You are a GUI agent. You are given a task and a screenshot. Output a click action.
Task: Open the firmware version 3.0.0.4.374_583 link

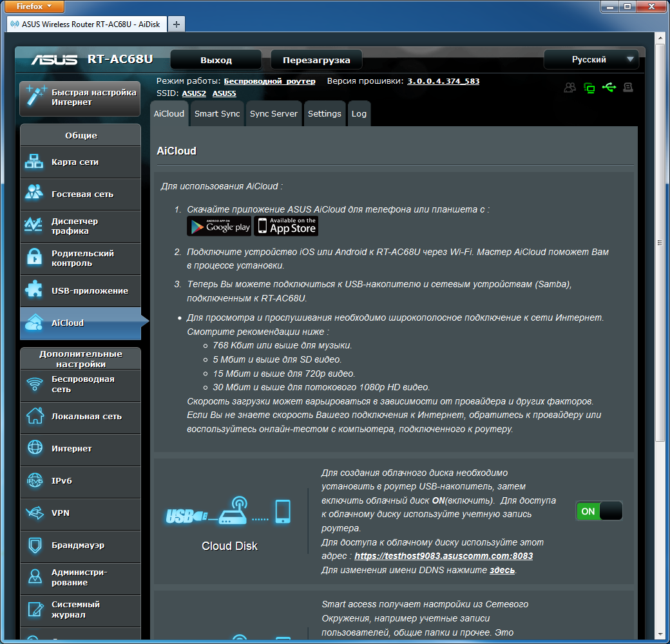point(443,81)
